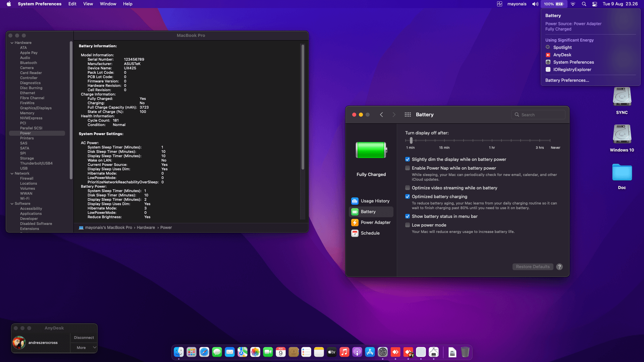Uncheck Optimized battery charging

click(x=408, y=197)
